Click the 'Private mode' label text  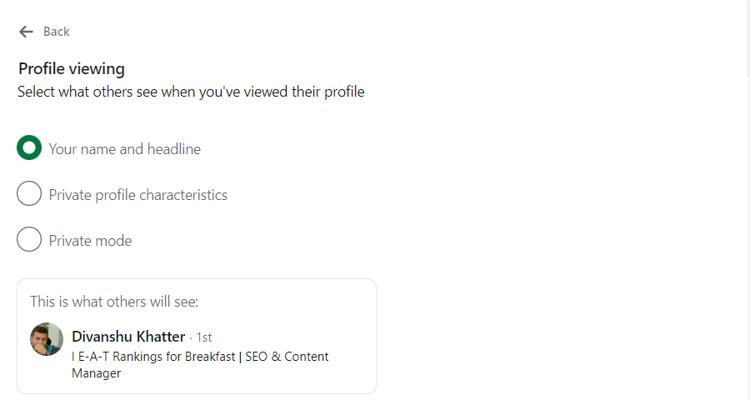pyautogui.click(x=90, y=241)
